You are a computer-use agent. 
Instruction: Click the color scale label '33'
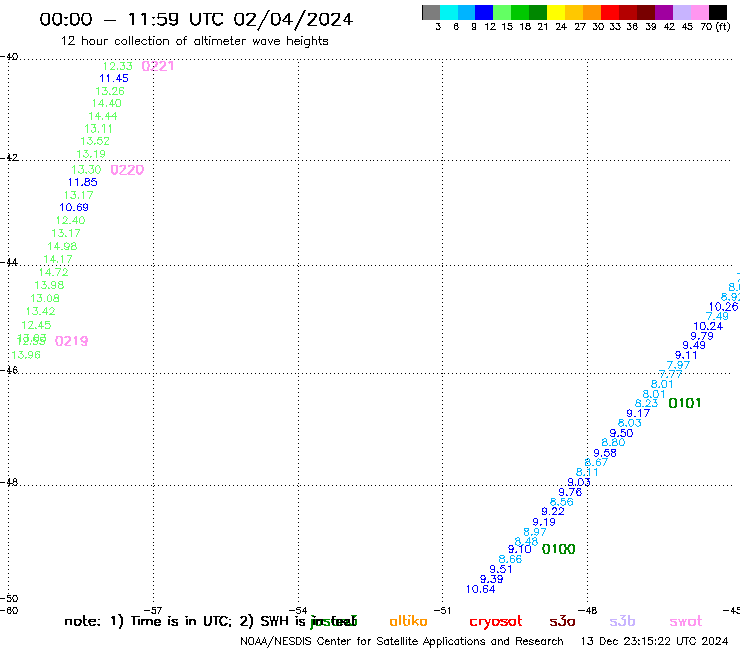tap(614, 26)
